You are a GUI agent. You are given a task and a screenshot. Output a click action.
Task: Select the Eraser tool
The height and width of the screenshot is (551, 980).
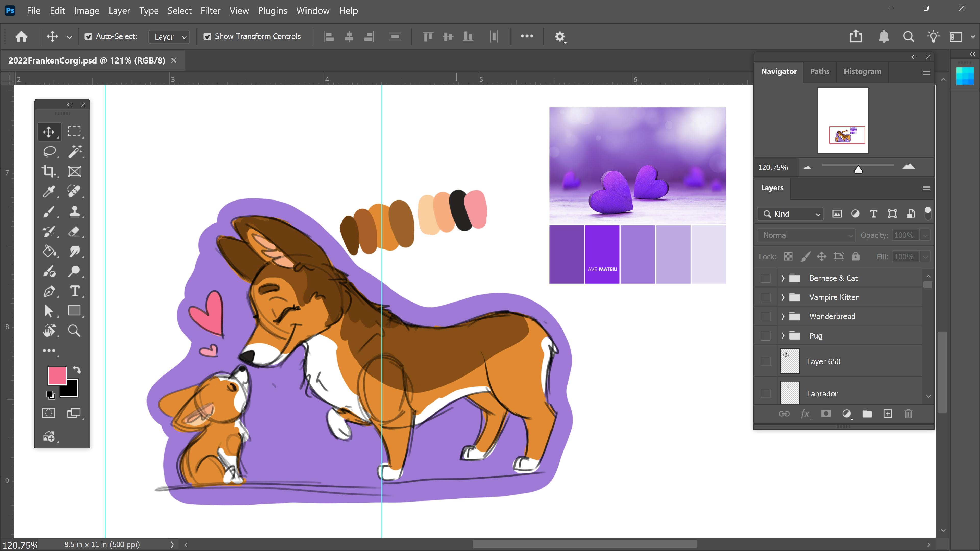pos(75,231)
